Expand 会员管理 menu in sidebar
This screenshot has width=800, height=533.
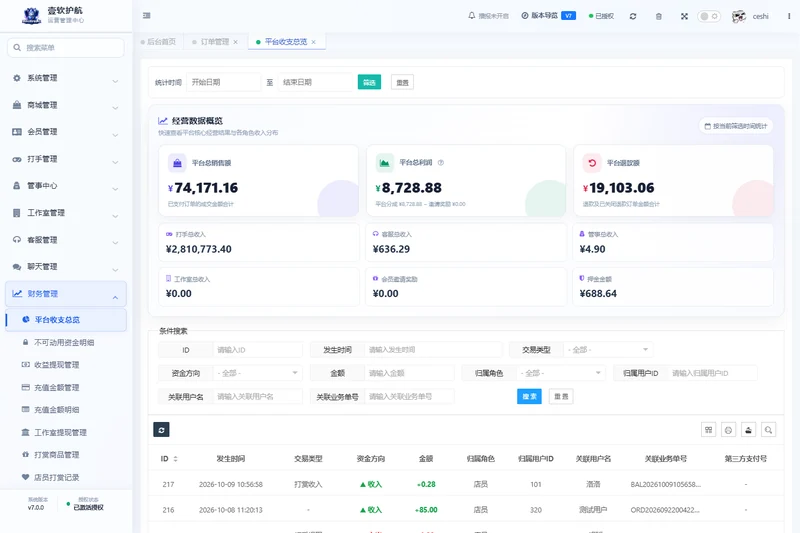tap(66, 132)
